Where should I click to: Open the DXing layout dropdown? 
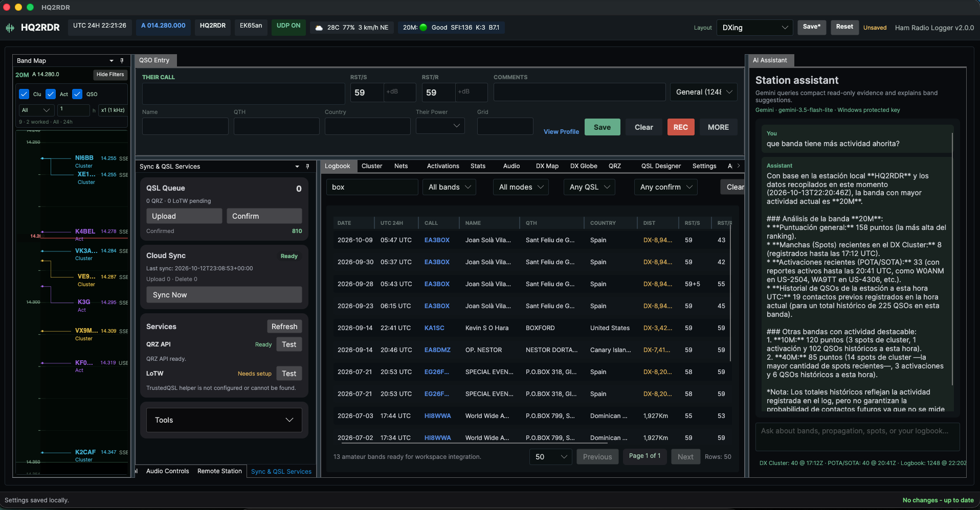(x=755, y=28)
